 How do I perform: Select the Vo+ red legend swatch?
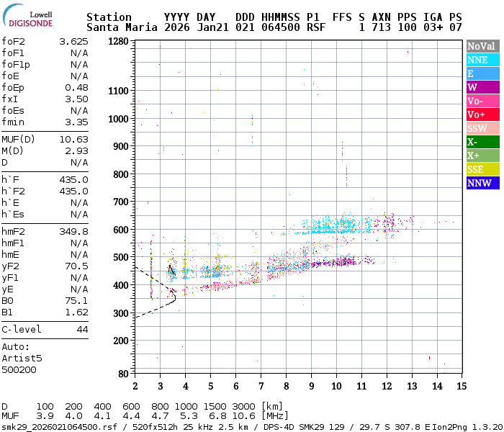click(483, 114)
